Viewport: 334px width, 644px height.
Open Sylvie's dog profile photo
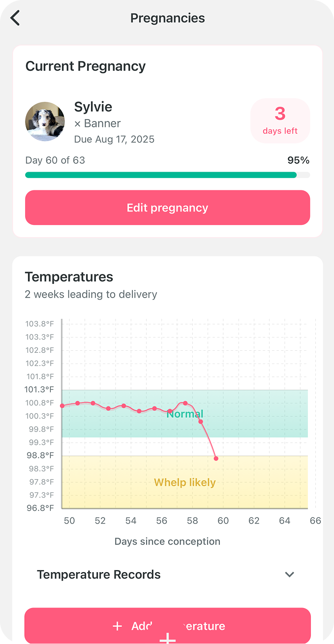[45, 122]
